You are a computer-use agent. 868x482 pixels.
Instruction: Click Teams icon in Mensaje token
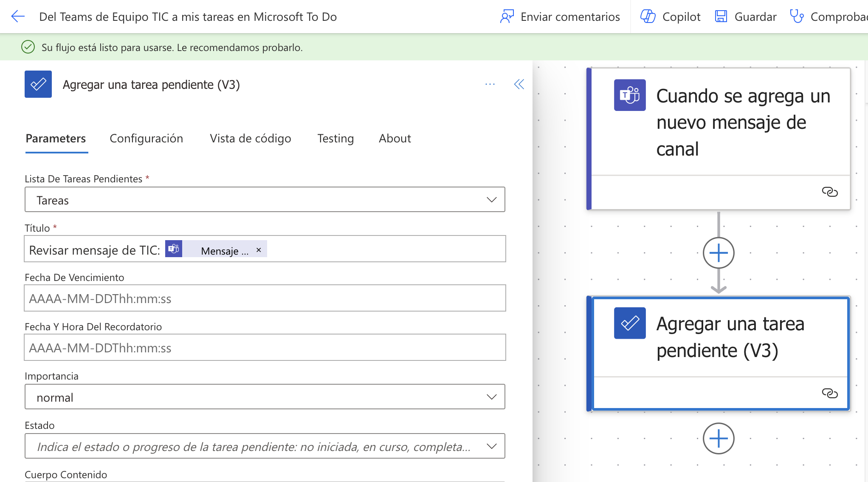(174, 249)
